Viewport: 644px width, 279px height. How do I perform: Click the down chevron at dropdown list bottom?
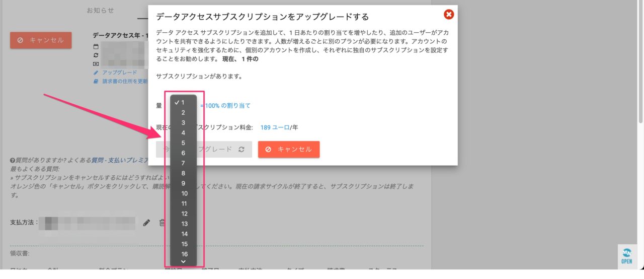coord(183,261)
